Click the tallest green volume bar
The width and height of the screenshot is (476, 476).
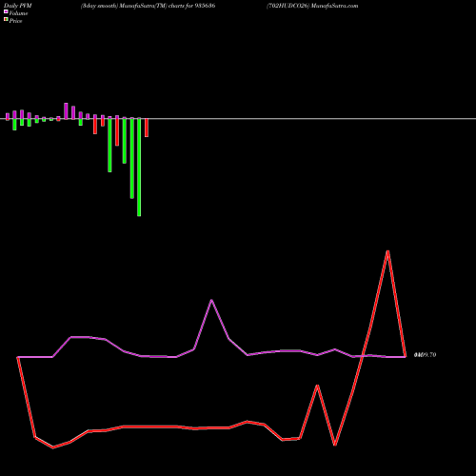tap(139, 167)
